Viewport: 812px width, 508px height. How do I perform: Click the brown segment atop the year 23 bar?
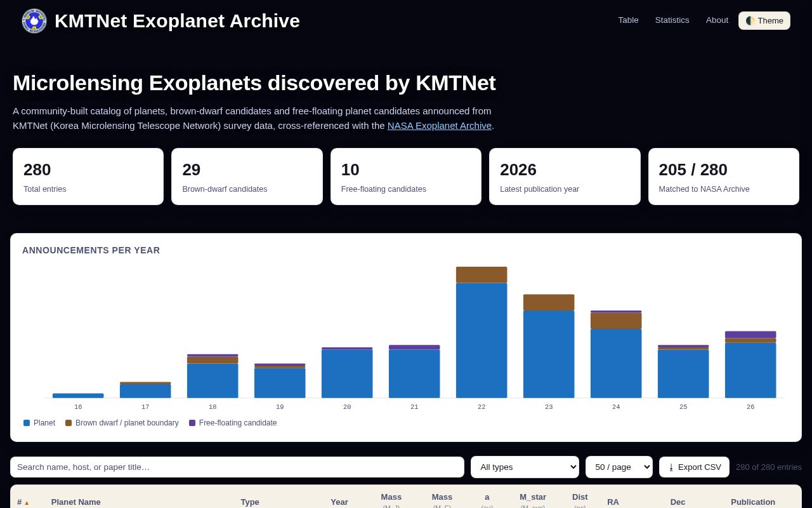pyautogui.click(x=549, y=302)
